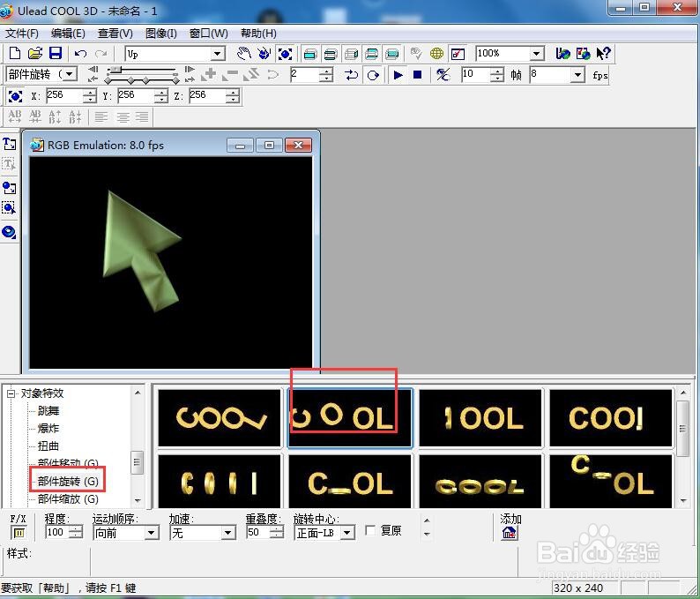Click the first key frame diamond marker

click(108, 80)
